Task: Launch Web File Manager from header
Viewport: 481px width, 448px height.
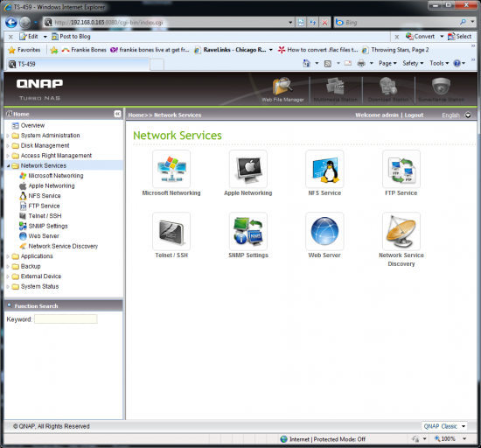Action: click(x=282, y=89)
